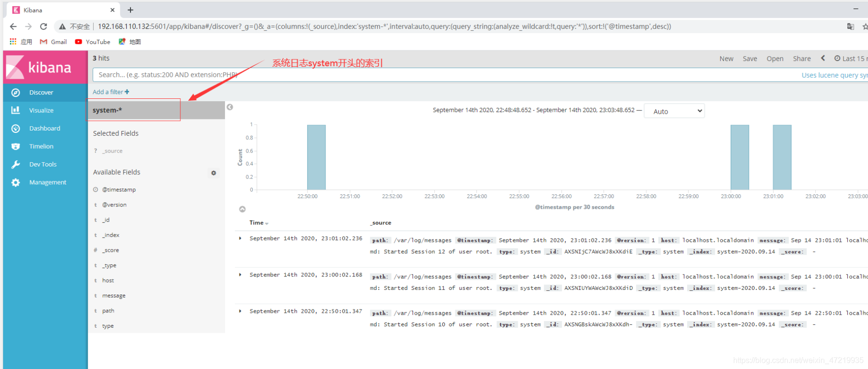Click Open in the top menu
Screen dimensions: 868x369
click(x=775, y=59)
